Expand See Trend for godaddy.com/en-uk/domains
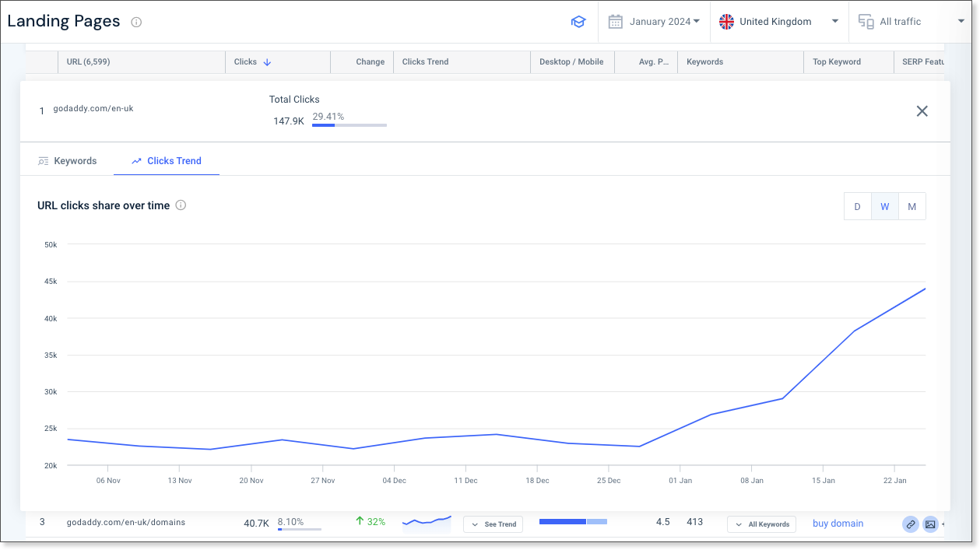980x550 pixels. pos(493,524)
